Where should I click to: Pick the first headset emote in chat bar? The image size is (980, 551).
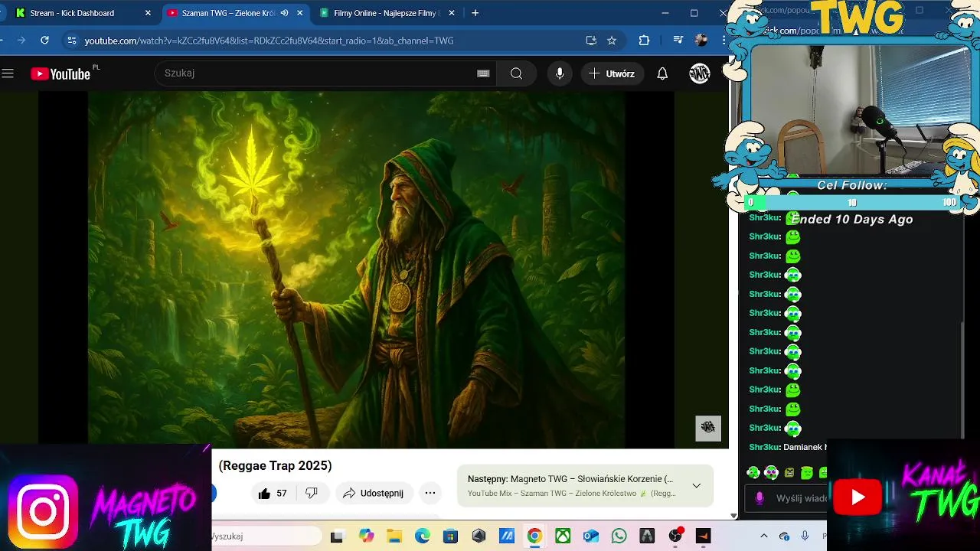click(x=753, y=473)
